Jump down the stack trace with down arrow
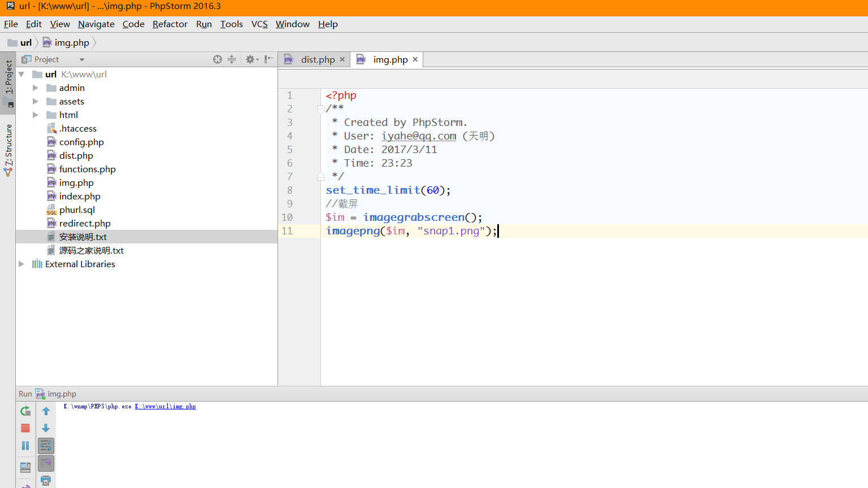 (46, 428)
